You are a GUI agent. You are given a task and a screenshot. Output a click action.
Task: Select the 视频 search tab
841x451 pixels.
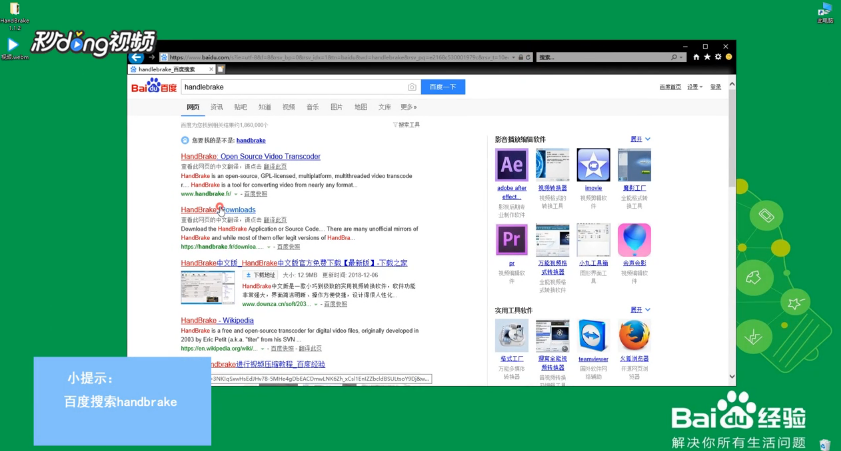[289, 107]
